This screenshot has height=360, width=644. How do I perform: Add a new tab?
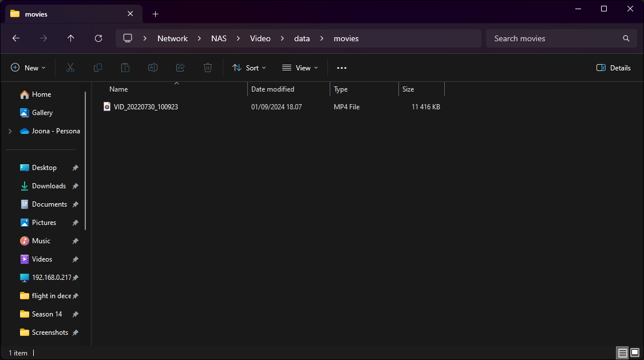tap(155, 14)
